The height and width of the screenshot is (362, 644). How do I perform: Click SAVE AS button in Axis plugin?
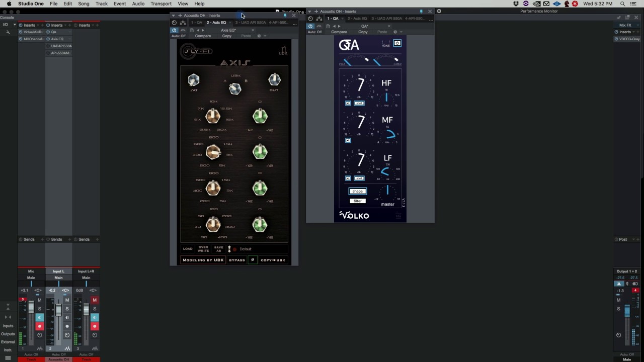218,249
